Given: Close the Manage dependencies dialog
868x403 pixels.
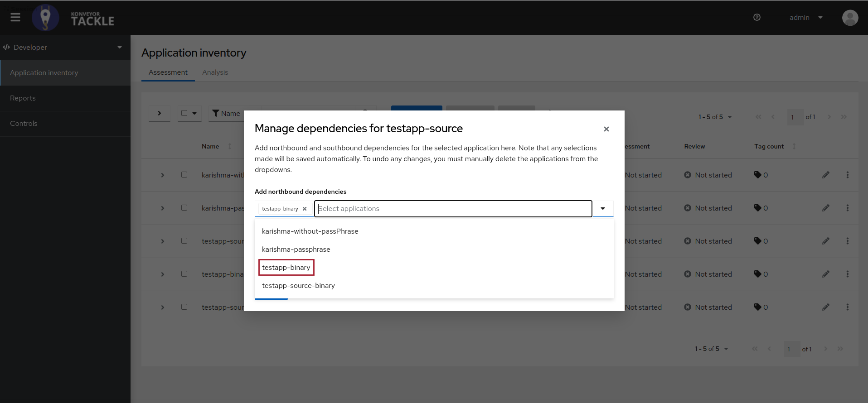Looking at the screenshot, I should coord(606,129).
